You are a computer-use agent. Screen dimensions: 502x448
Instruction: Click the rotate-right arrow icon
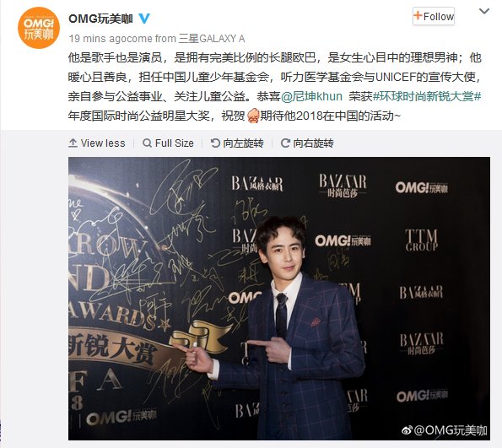(x=285, y=143)
